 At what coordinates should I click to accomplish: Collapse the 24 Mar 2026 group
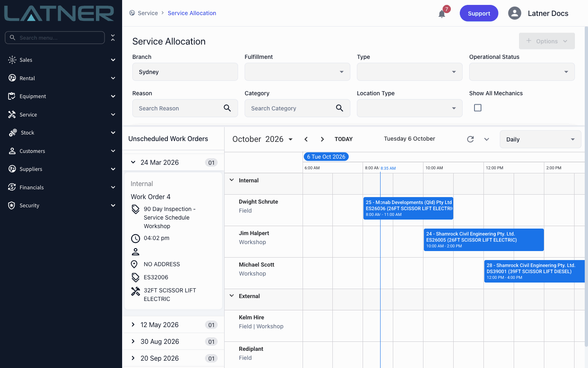(133, 162)
